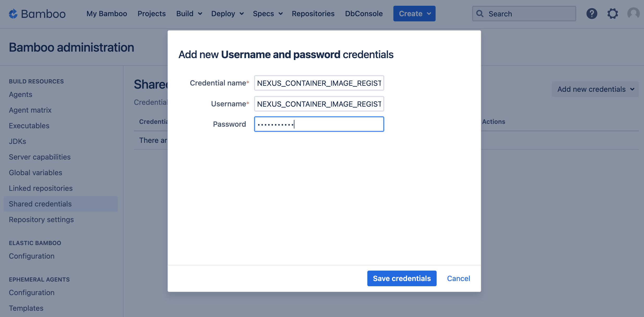
Task: Open the administration gear icon
Action: (612, 14)
